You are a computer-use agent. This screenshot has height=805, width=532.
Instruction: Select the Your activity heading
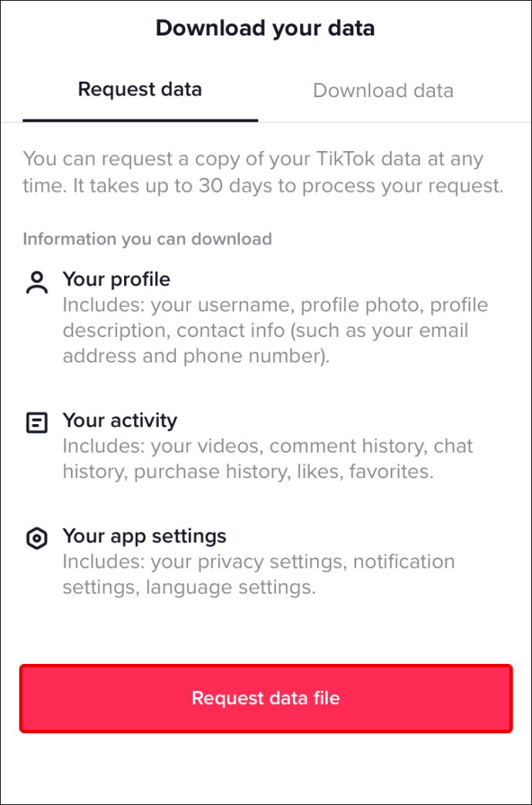point(120,420)
